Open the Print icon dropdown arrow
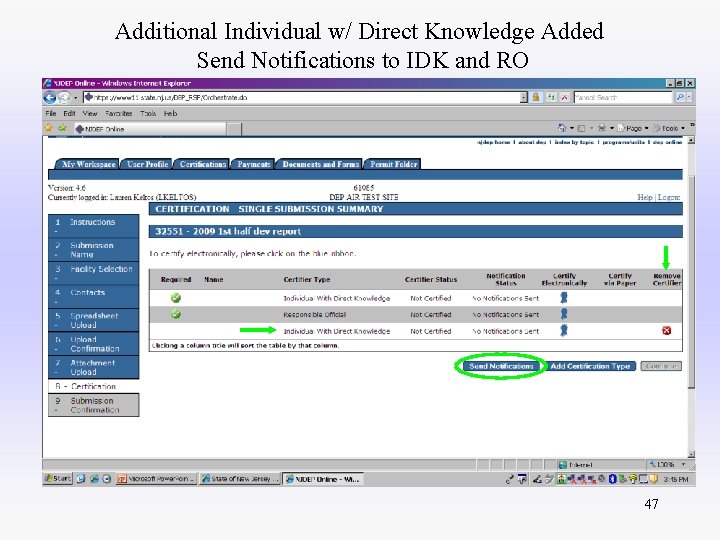This screenshot has width=720, height=540. (x=612, y=129)
